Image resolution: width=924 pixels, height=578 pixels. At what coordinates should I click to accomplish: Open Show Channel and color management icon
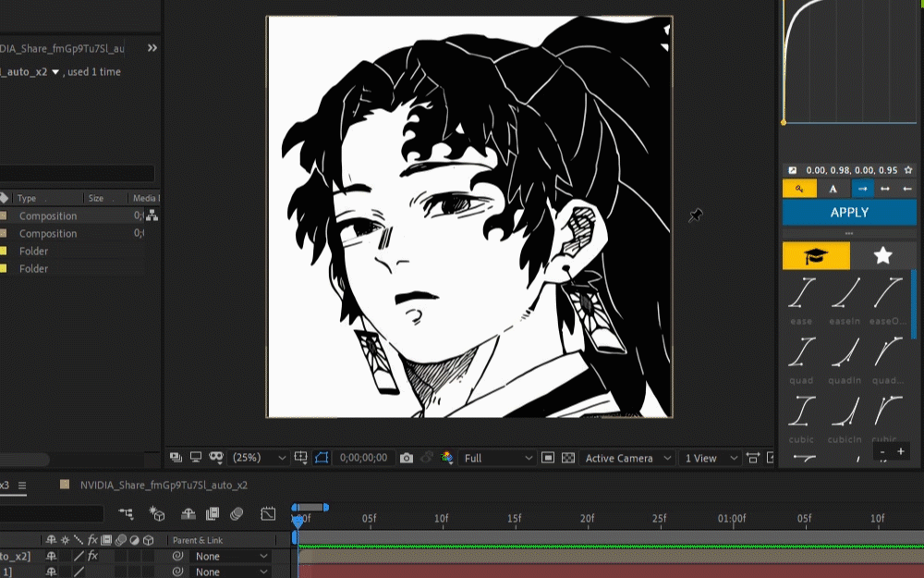(x=446, y=458)
